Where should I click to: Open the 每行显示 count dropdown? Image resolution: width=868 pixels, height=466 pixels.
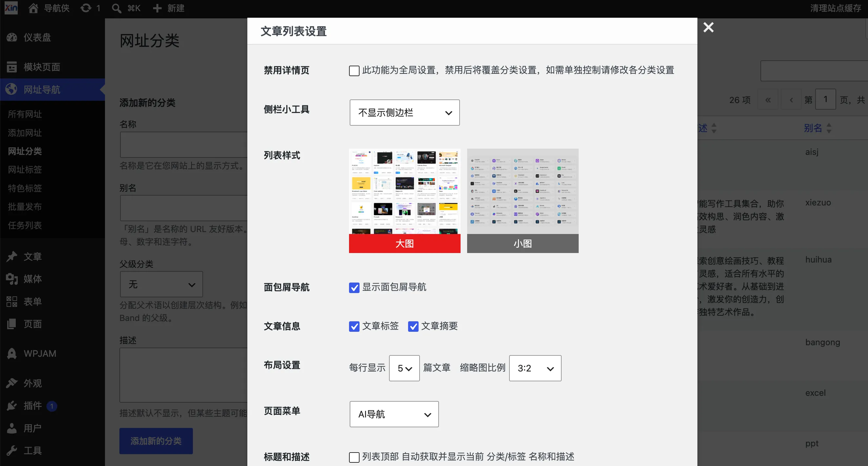point(404,368)
